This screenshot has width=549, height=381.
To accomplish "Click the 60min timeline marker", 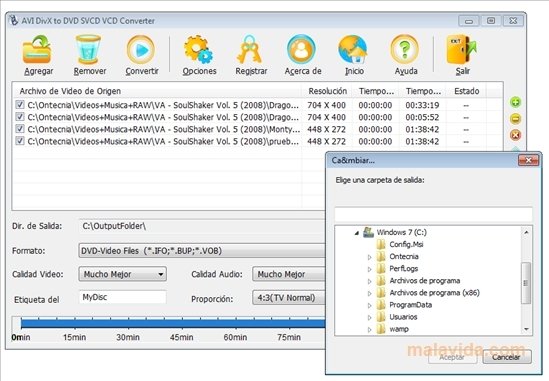I will pyautogui.click(x=235, y=337).
